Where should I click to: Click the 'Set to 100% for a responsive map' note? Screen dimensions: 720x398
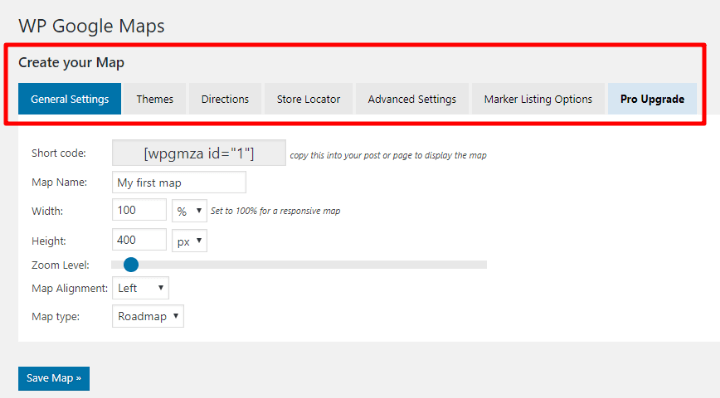pyautogui.click(x=276, y=211)
